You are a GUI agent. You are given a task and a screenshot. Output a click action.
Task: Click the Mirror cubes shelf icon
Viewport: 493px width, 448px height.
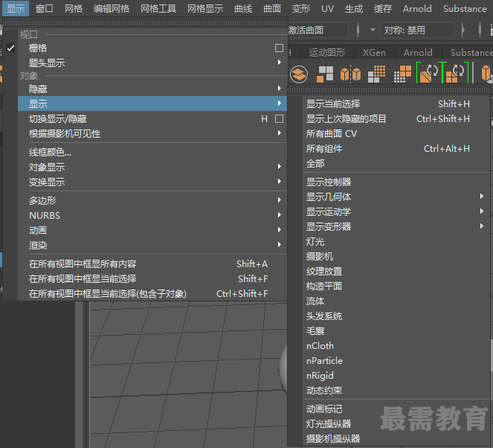[350, 74]
